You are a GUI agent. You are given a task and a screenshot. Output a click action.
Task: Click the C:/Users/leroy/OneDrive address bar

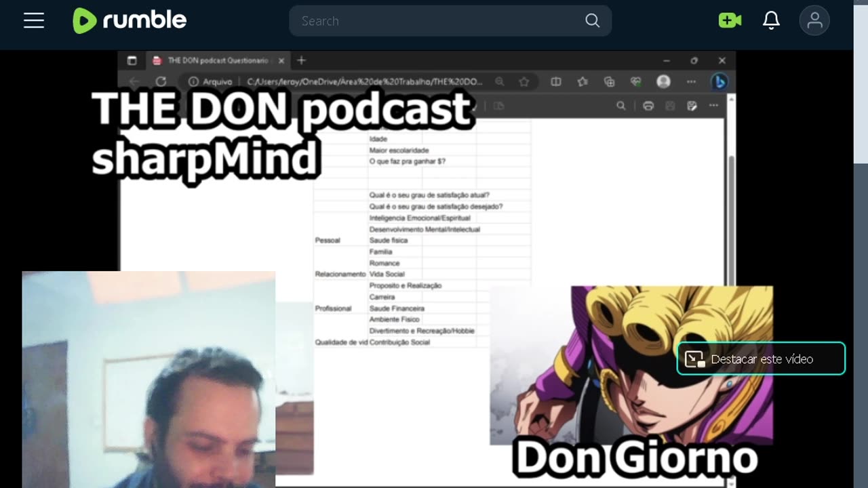365,81
